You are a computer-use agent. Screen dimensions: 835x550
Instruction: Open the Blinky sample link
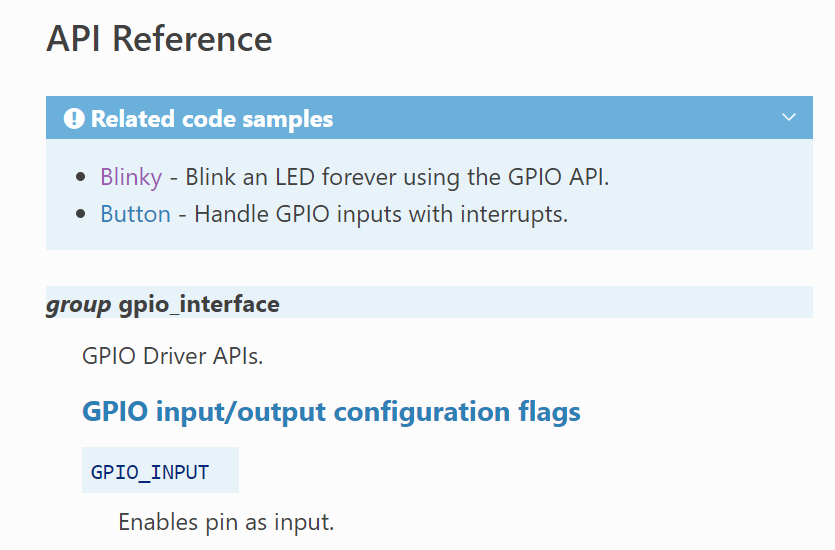(x=131, y=177)
